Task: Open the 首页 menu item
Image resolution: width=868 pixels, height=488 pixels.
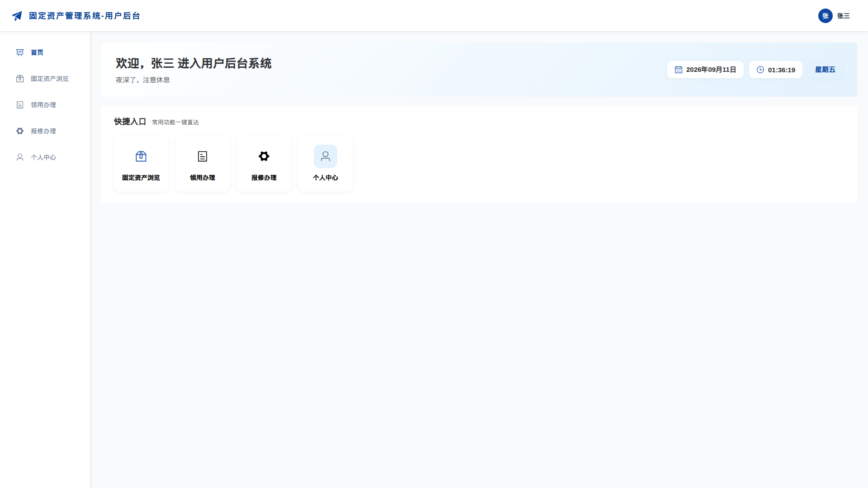Action: 45,52
